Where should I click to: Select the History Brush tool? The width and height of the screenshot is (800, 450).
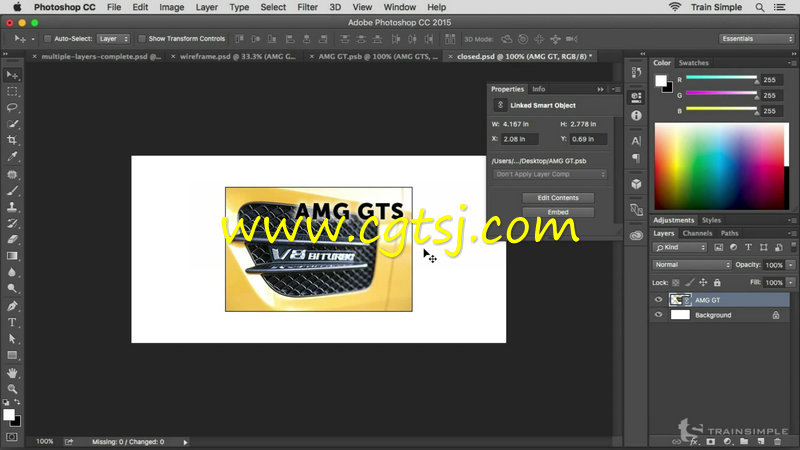point(12,223)
